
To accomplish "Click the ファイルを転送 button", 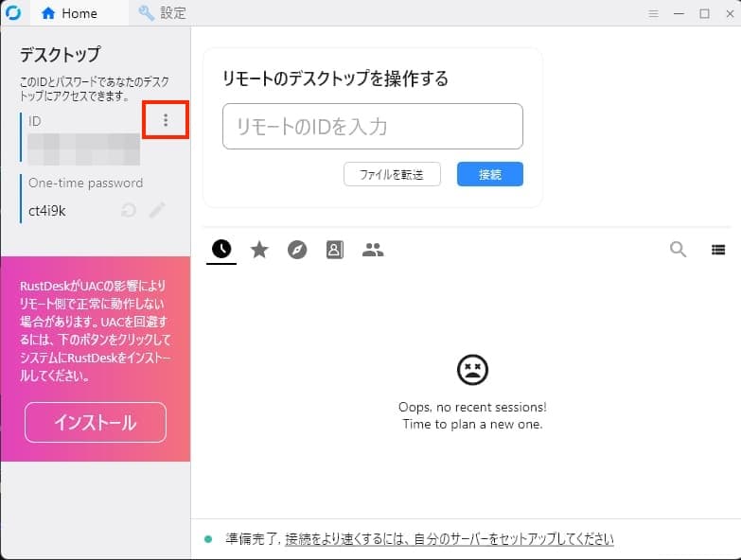I will pyautogui.click(x=392, y=174).
